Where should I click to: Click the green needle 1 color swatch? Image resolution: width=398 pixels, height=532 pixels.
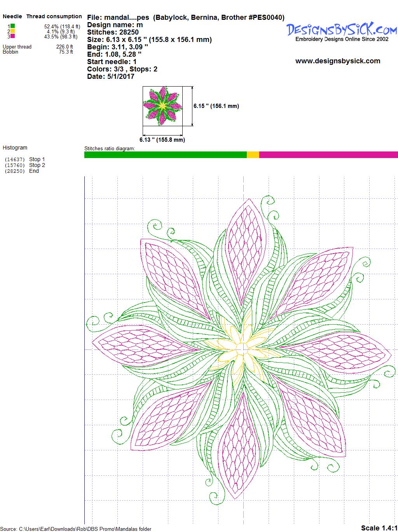coord(13,26)
